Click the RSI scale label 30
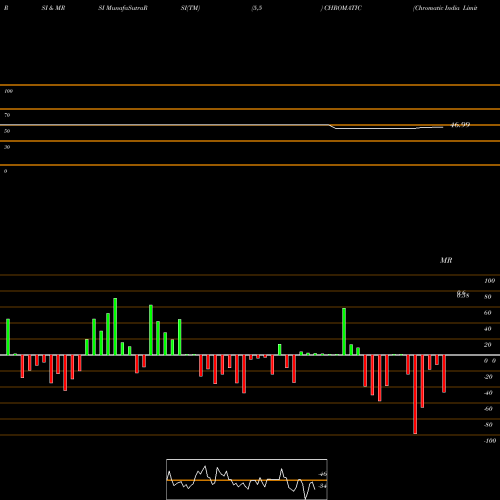500x500 pixels. (x=7, y=147)
